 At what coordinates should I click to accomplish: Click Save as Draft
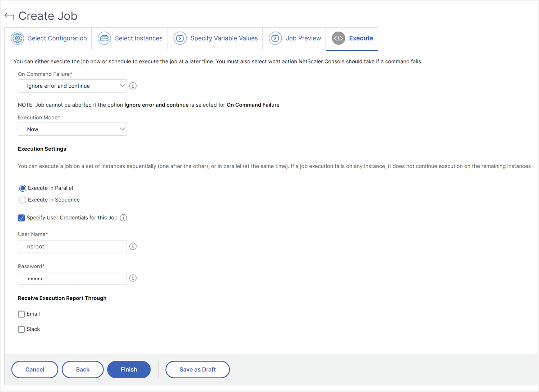pos(198,369)
